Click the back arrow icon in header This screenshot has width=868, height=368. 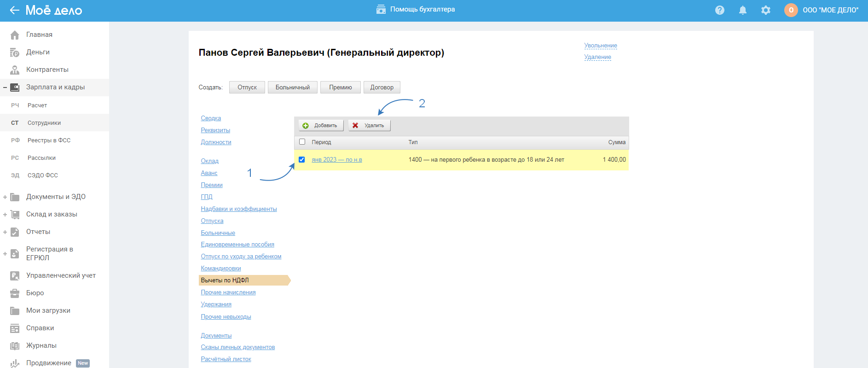(x=14, y=10)
